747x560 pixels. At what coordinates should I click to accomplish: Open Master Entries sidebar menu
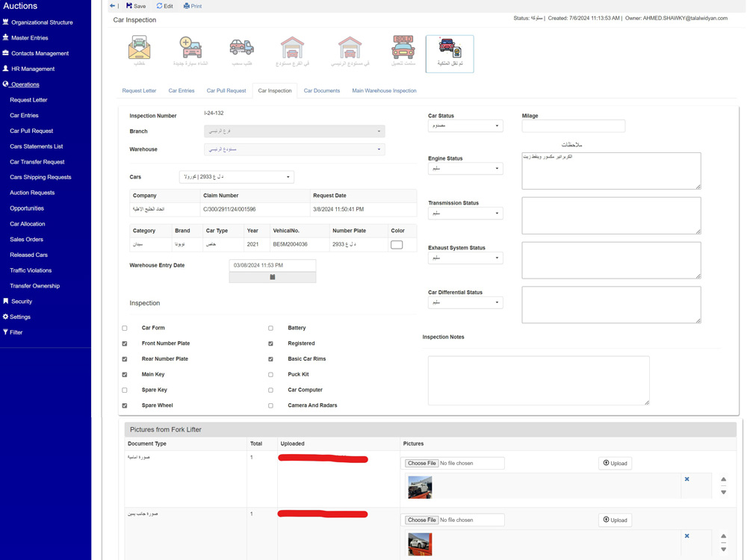tap(30, 37)
